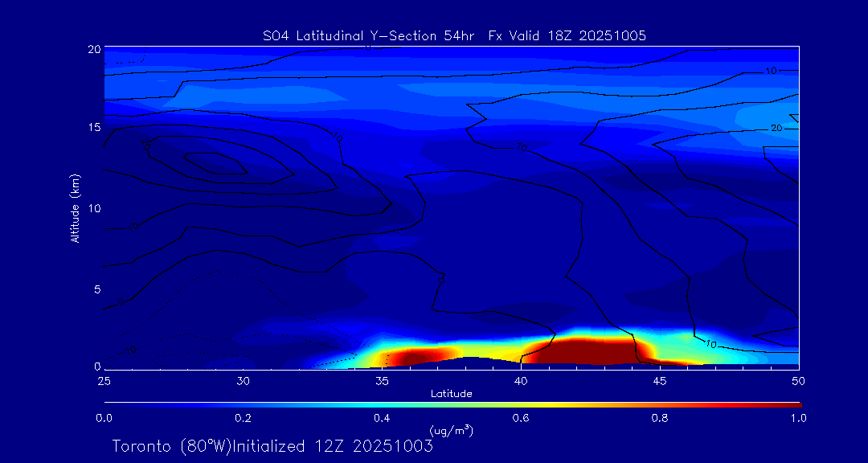Click the Latitude x-axis label
The height and width of the screenshot is (463, 868).
[451, 393]
